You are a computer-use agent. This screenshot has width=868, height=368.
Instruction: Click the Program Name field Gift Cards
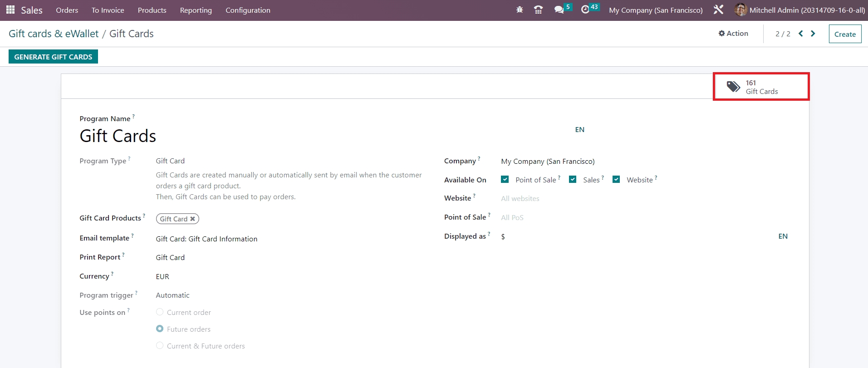[x=118, y=136]
